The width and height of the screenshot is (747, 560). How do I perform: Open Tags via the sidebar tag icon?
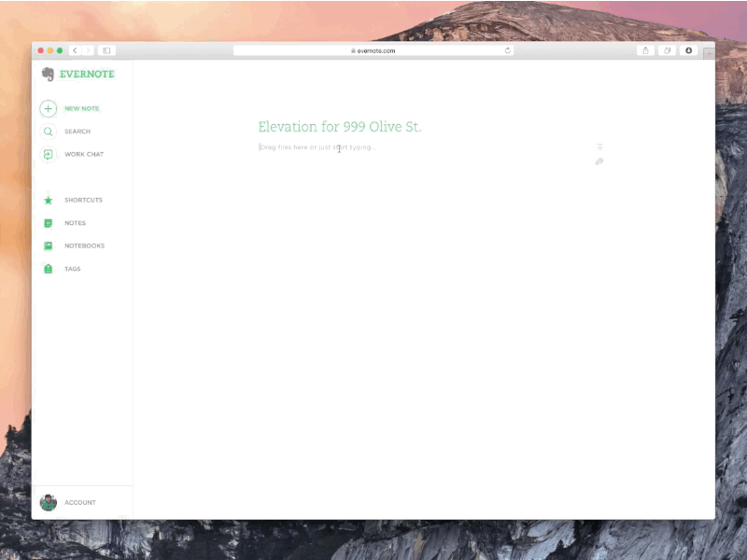point(48,269)
